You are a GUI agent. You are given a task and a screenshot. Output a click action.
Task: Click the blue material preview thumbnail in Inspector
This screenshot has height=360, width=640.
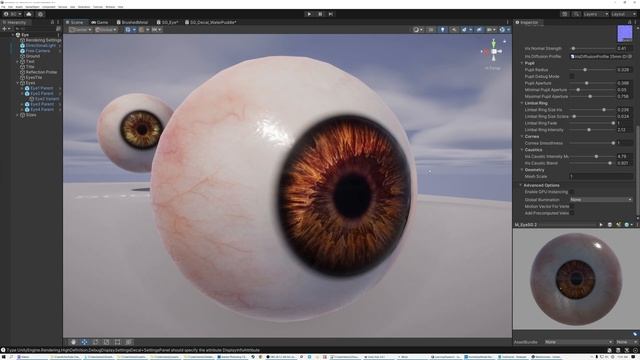[624, 33]
